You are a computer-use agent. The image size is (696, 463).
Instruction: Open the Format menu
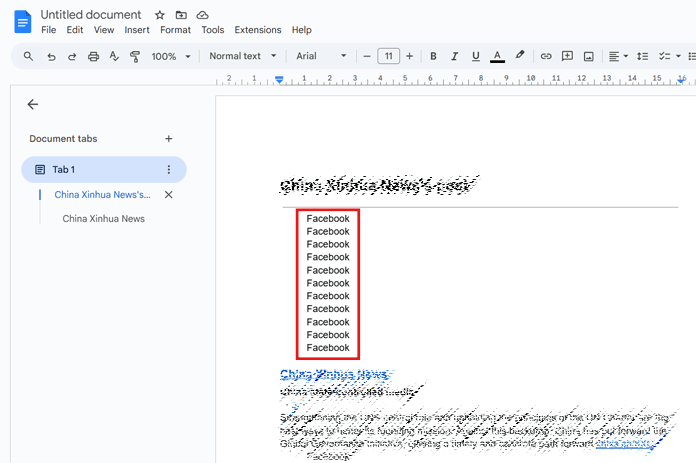(x=175, y=30)
